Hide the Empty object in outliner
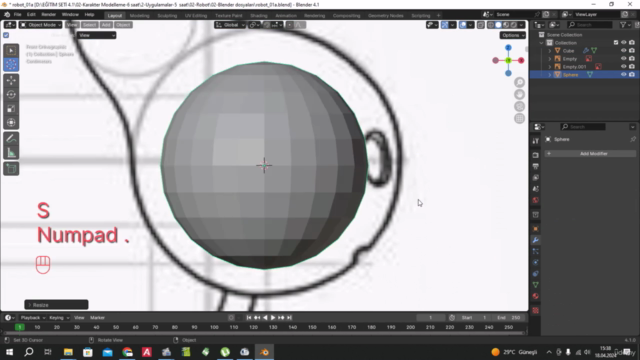Image resolution: width=640 pixels, height=360 pixels. point(623,58)
